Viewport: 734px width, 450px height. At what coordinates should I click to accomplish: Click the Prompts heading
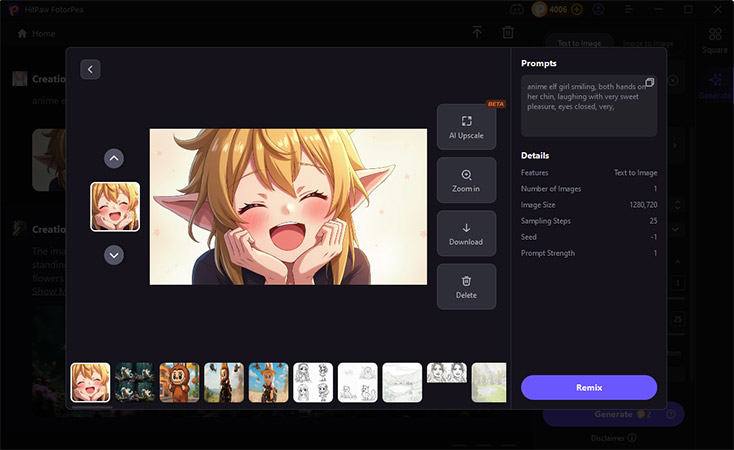(x=539, y=63)
